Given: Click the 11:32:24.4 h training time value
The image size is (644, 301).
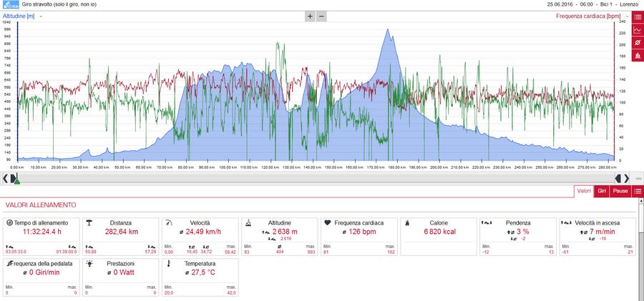Looking at the screenshot, I should 42,231.
